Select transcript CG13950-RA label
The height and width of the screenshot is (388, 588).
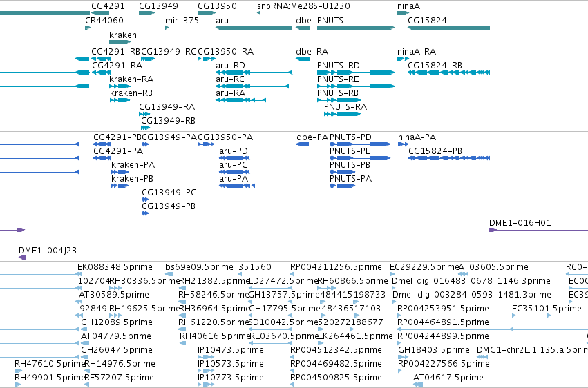(x=226, y=52)
